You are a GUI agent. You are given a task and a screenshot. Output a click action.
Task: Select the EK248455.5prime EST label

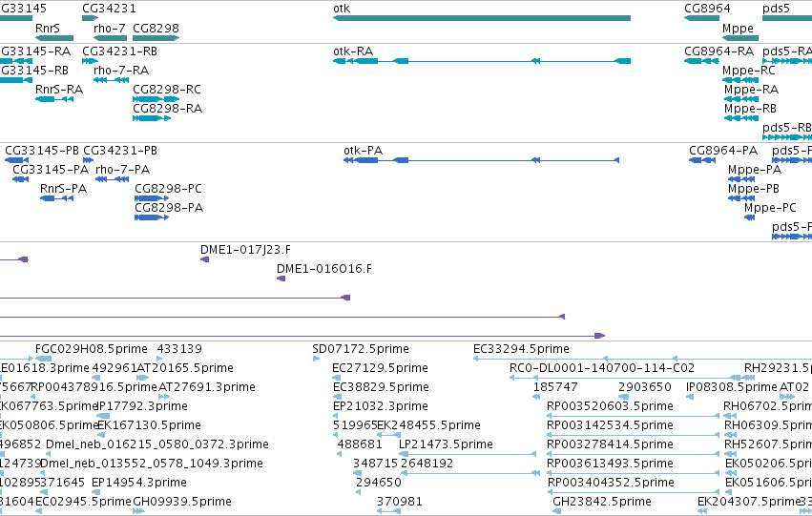[x=428, y=426]
